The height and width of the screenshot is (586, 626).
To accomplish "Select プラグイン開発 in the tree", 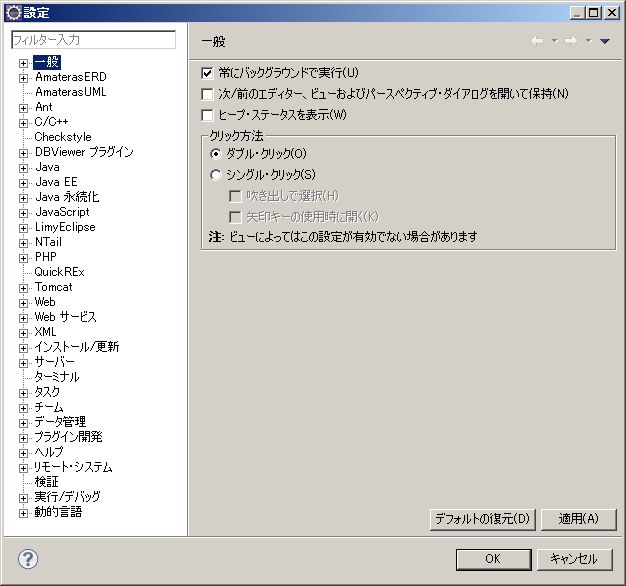I will (68, 437).
